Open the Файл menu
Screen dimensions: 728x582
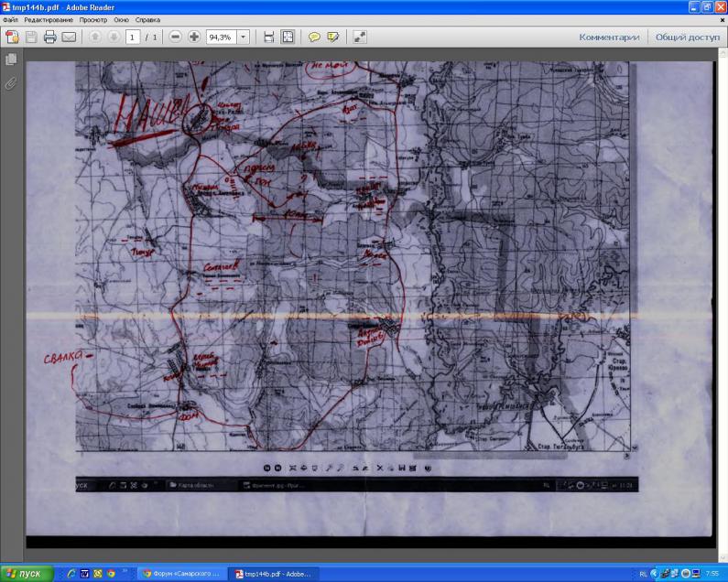coord(11,19)
